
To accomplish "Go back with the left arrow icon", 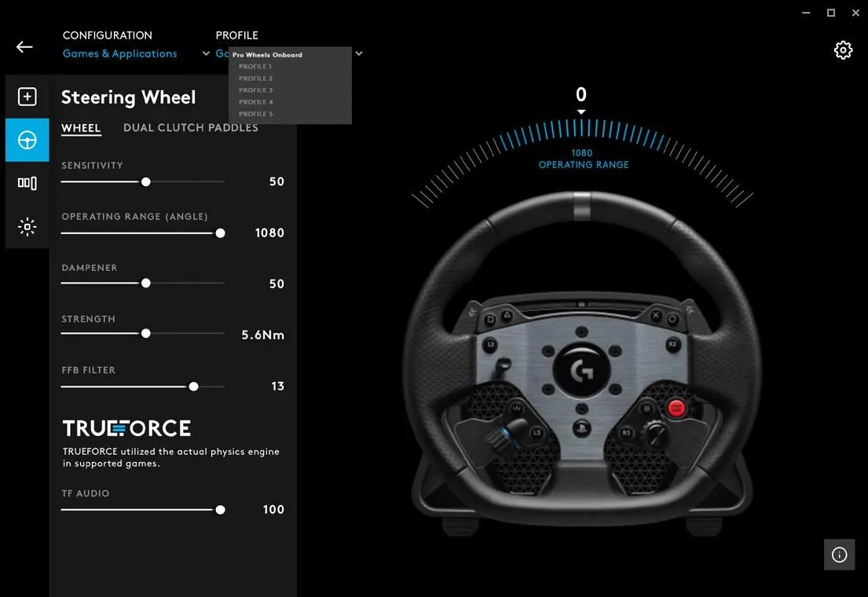I will pos(24,47).
